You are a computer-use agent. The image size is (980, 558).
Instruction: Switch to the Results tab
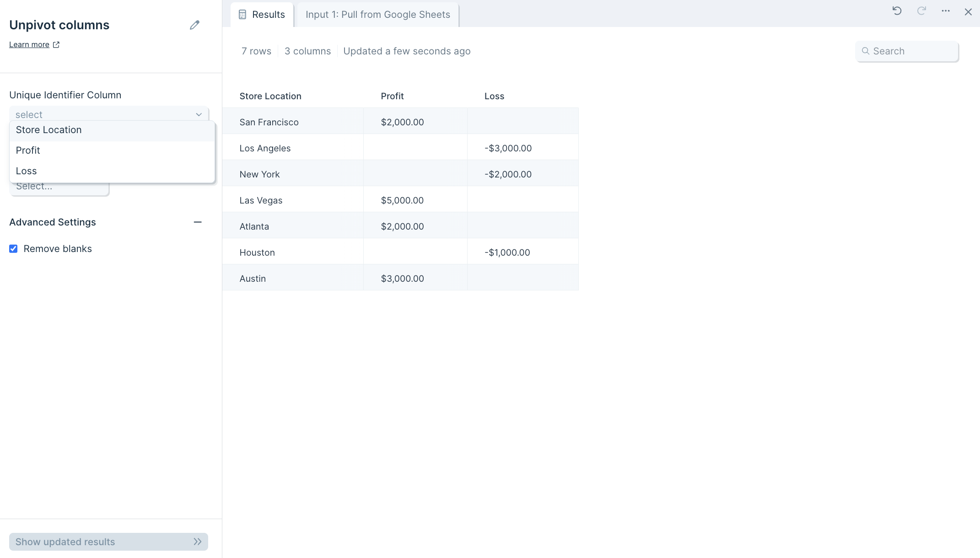[x=262, y=15]
